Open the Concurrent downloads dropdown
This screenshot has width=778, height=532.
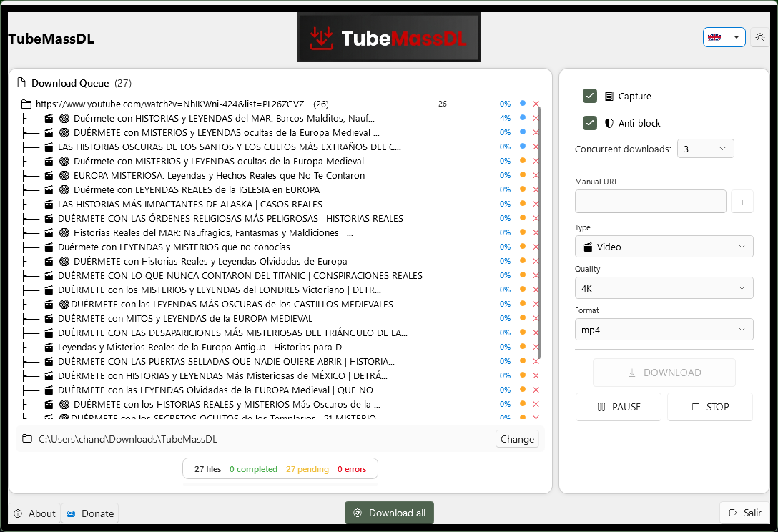coord(705,149)
